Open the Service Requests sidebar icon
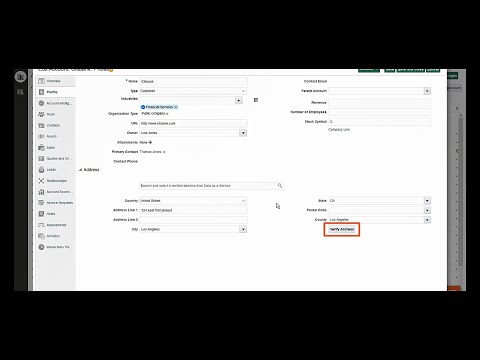The height and width of the screenshot is (360, 480). tap(41, 203)
